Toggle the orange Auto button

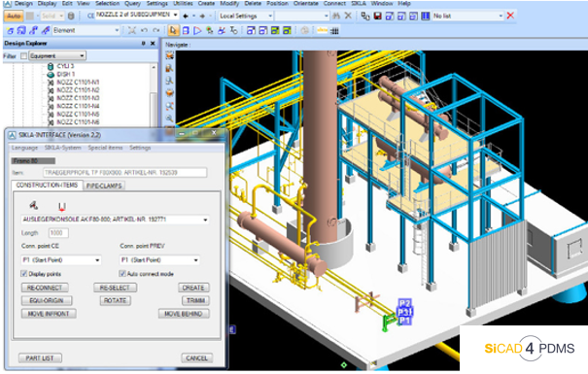tap(14, 17)
